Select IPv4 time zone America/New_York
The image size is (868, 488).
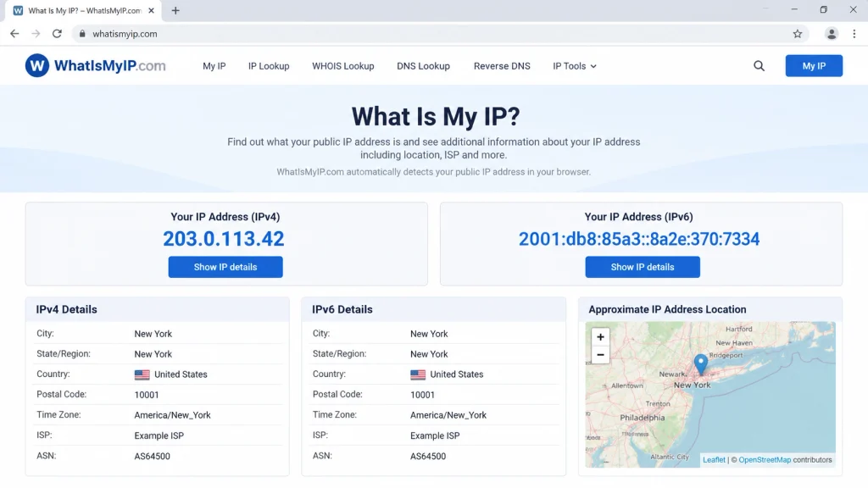pos(172,415)
